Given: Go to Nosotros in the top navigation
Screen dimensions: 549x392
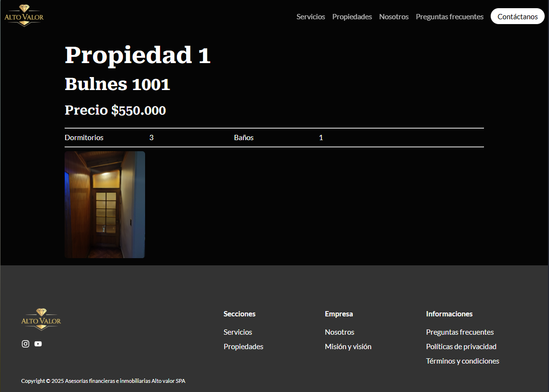Looking at the screenshot, I should point(393,16).
